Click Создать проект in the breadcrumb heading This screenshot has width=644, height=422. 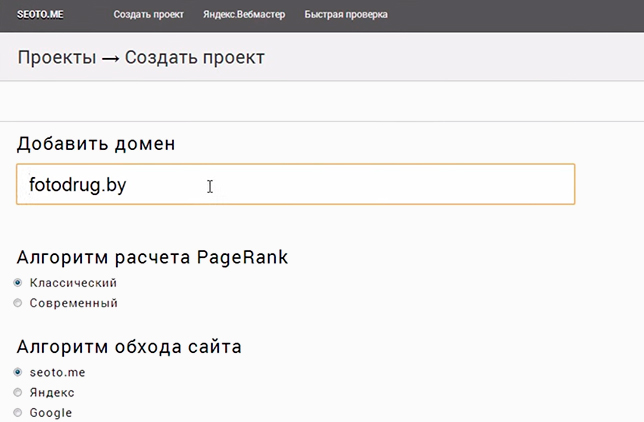point(195,57)
